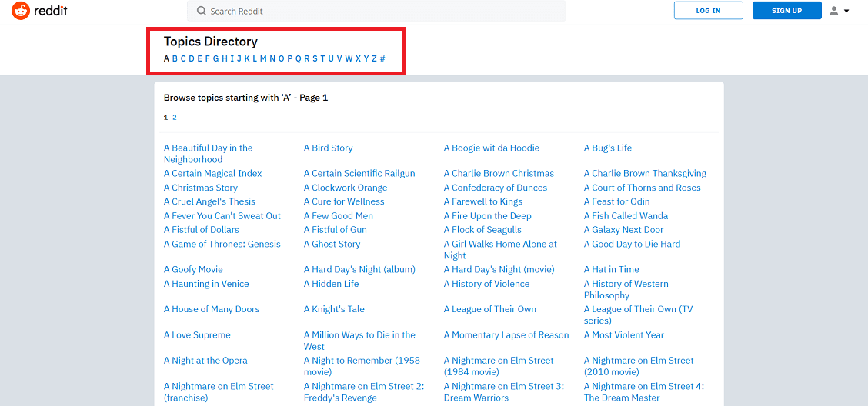868x406 pixels.
Task: Open the A Hat in Time topic
Action: (612, 270)
